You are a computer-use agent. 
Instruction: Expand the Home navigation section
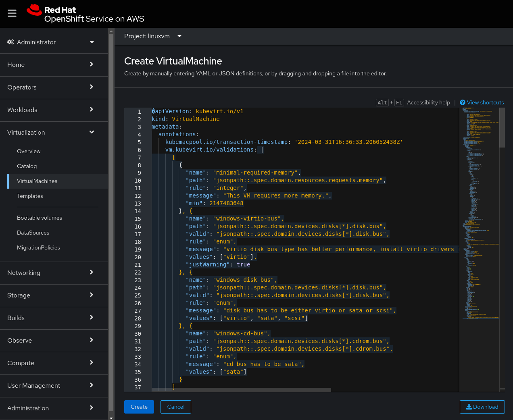54,65
